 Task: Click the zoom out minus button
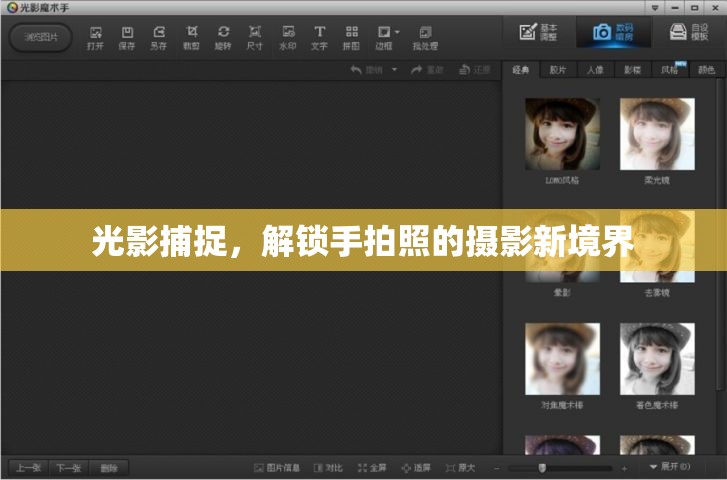497,468
